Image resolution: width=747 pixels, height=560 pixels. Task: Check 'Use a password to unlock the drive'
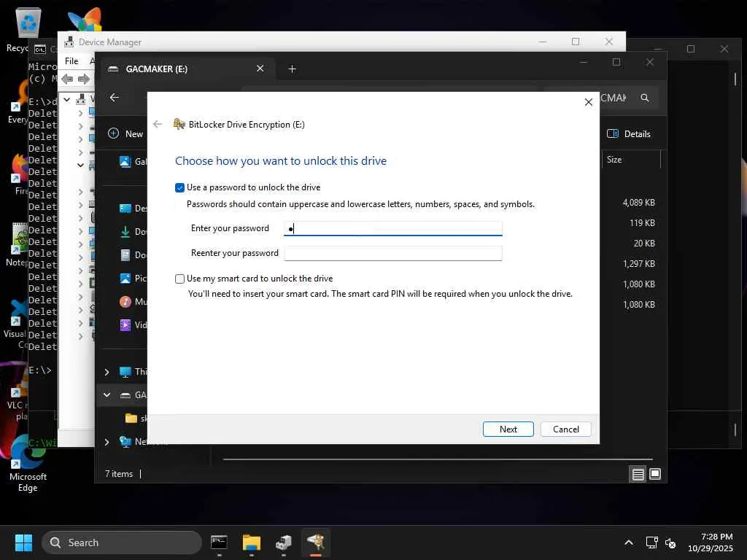point(179,187)
